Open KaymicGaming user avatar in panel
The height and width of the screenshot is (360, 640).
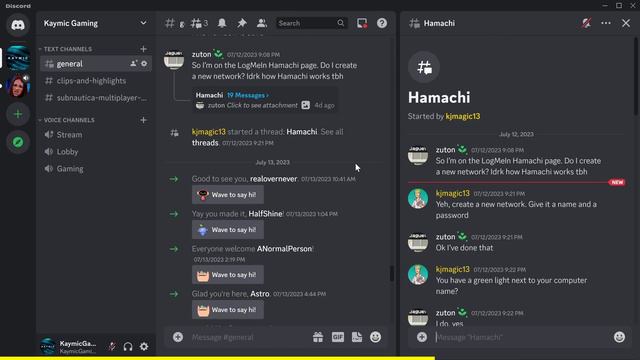point(48,346)
